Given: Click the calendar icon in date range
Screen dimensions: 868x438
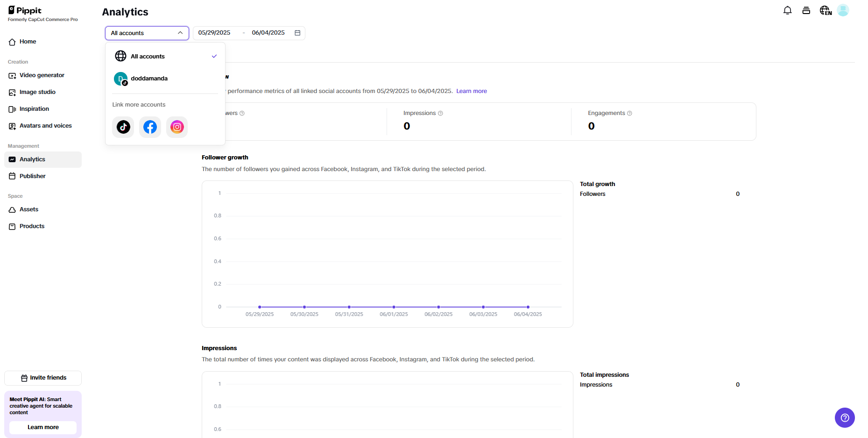Looking at the screenshot, I should point(297,33).
